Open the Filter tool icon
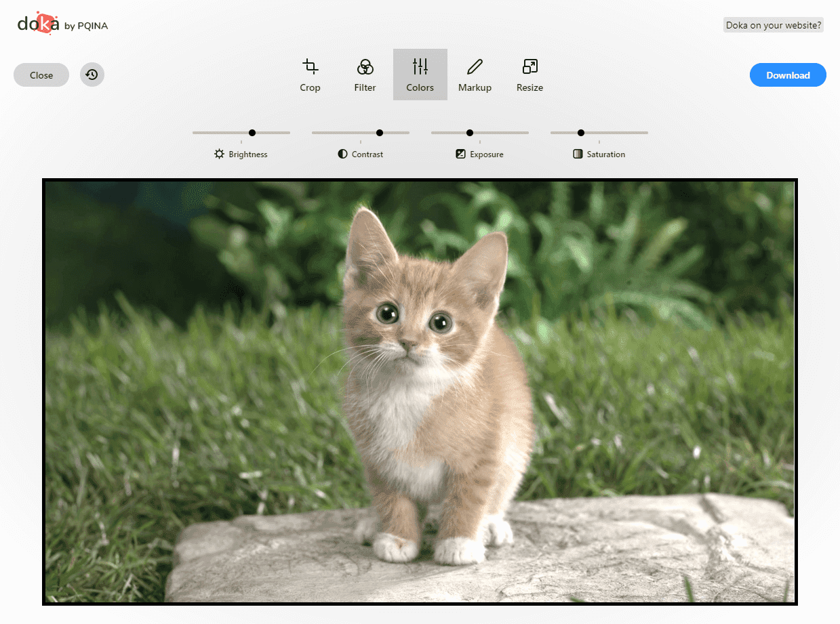 (x=365, y=66)
